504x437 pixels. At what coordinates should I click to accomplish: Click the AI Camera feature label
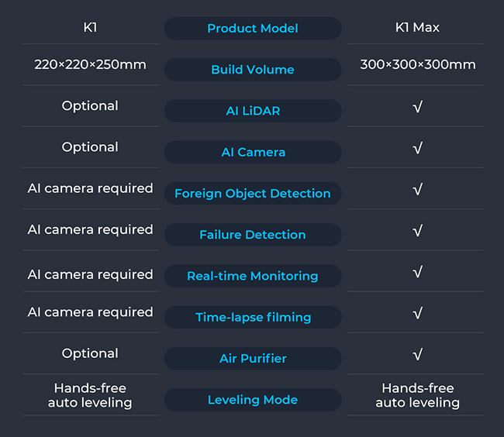[253, 152]
